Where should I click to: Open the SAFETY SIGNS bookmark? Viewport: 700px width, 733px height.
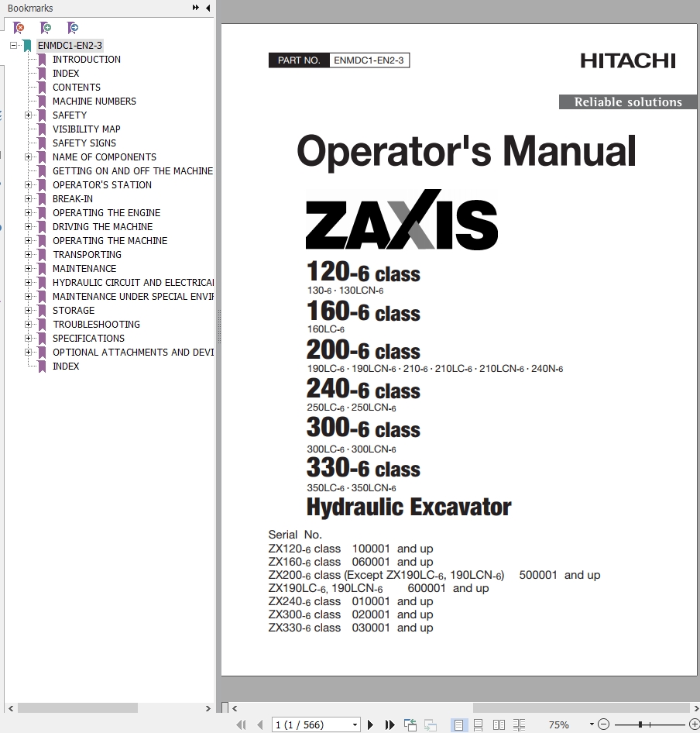(84, 143)
